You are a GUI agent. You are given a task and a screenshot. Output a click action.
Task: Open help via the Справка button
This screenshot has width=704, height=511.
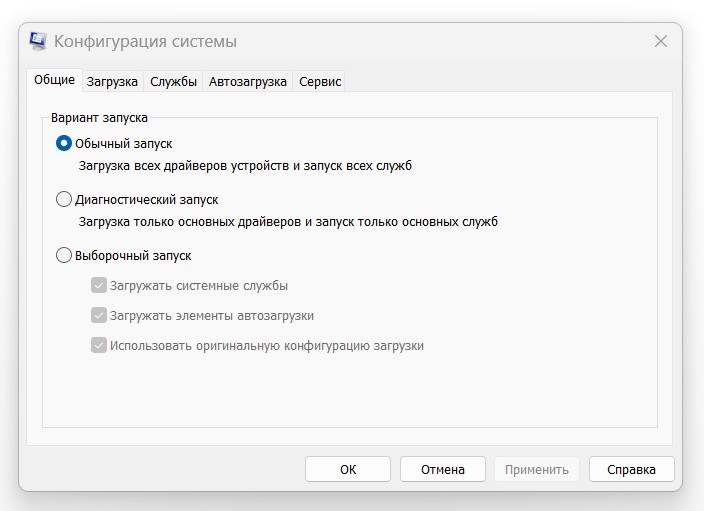632,469
